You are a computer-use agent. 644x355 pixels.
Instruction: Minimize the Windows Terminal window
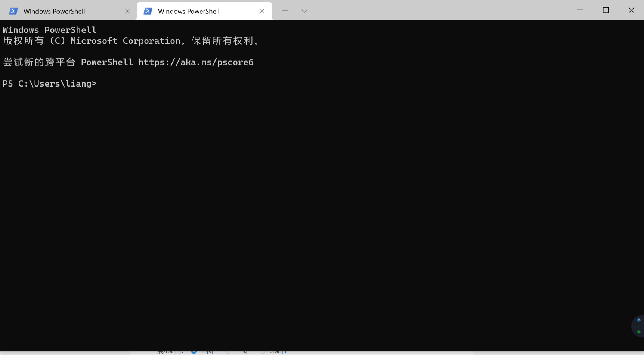[580, 10]
